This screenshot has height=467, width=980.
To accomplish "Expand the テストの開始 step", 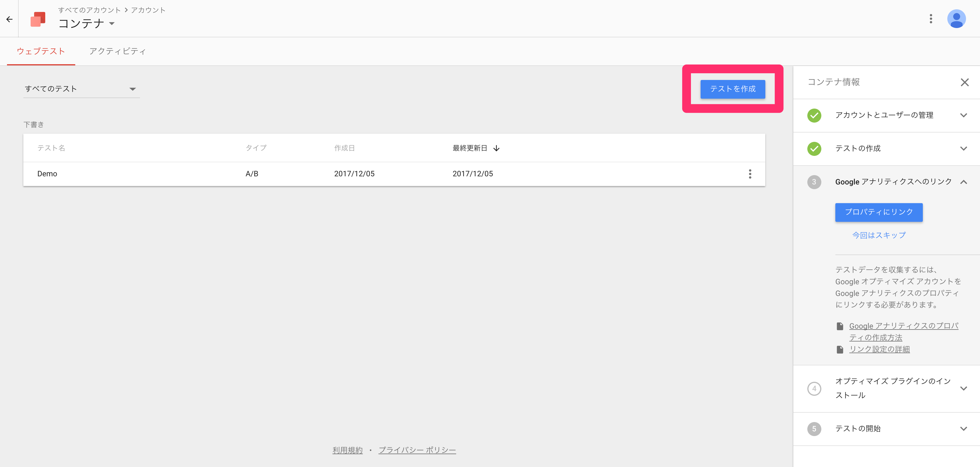I will 963,428.
